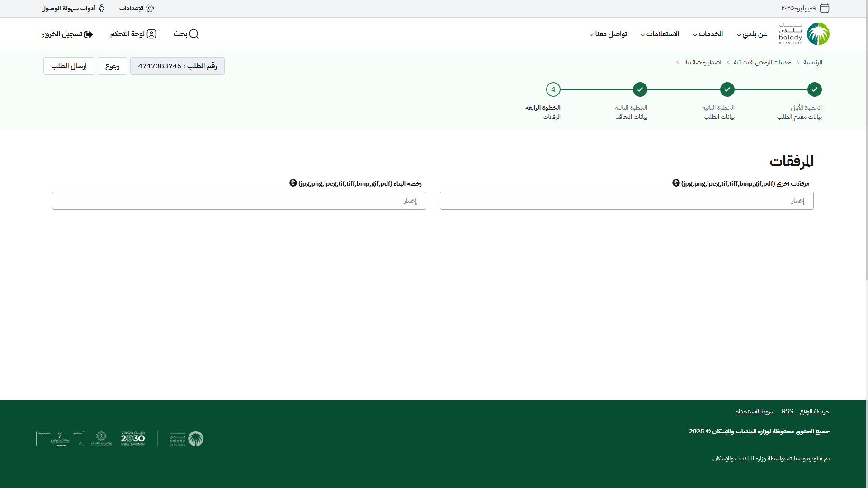Open the settings gear icon
Viewport: 868px width, 488px height.
150,8
